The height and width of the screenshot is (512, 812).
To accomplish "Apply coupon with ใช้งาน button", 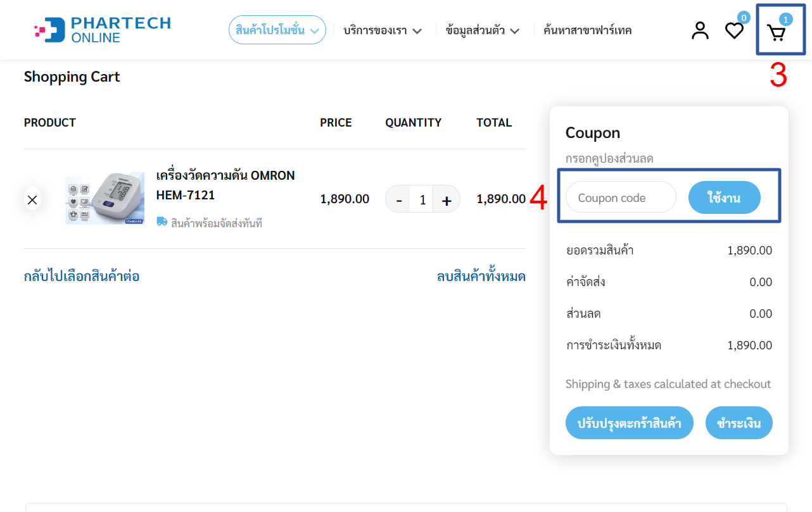I will click(x=725, y=197).
